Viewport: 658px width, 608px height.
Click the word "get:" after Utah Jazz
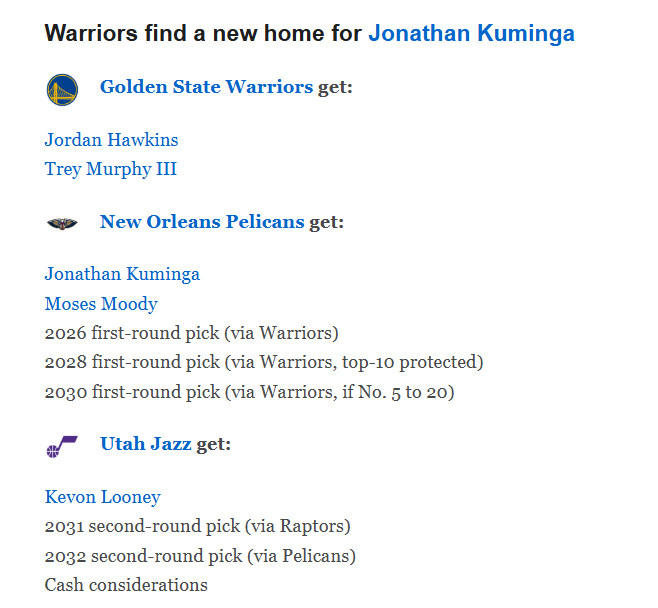[213, 444]
